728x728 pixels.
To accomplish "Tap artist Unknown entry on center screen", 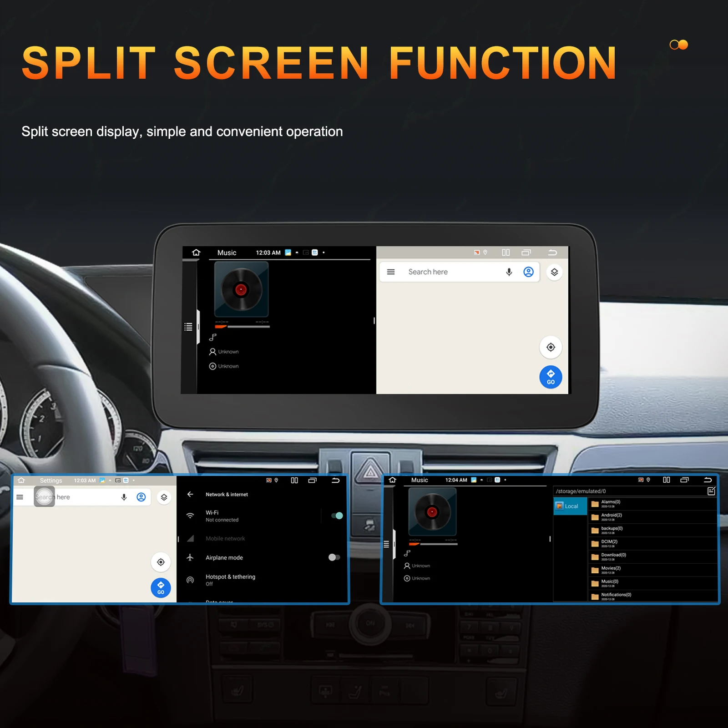I will 224,352.
